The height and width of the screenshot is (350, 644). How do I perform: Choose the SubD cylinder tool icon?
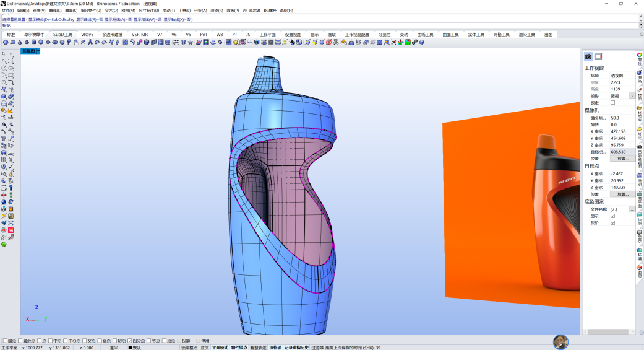point(33,42)
